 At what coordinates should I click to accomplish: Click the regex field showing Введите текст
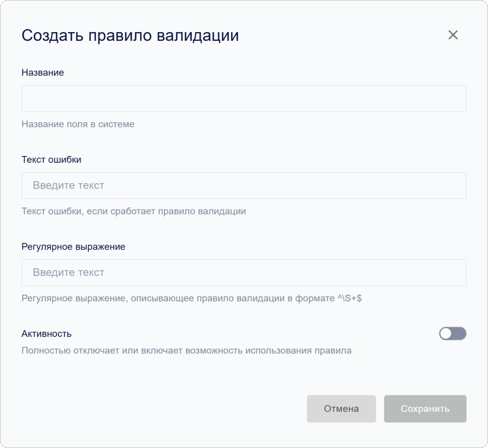(68, 273)
